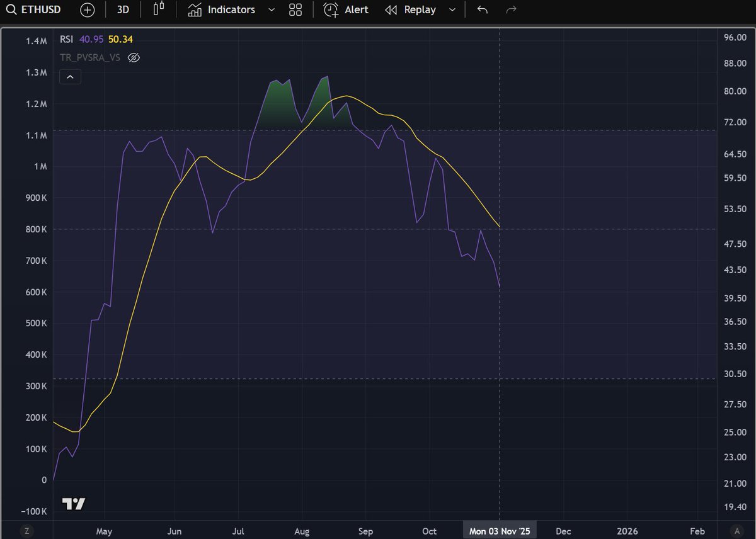Click the 72.00 right scale label
This screenshot has height=539, width=756.
pyautogui.click(x=735, y=122)
